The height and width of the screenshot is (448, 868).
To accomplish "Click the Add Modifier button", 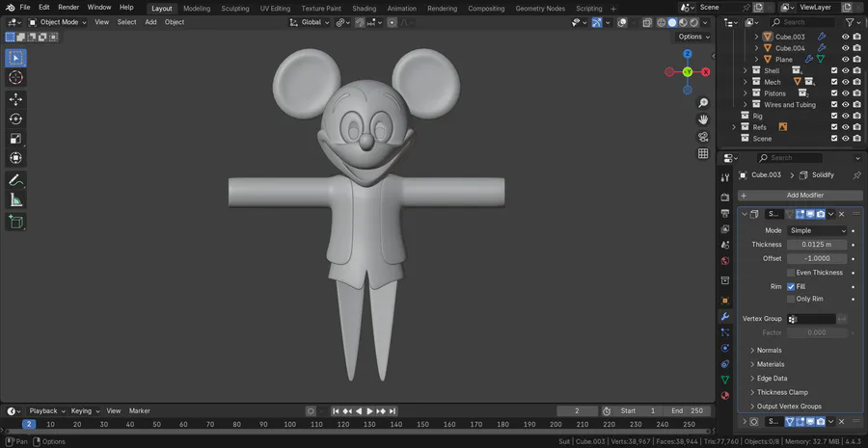I will [x=800, y=196].
